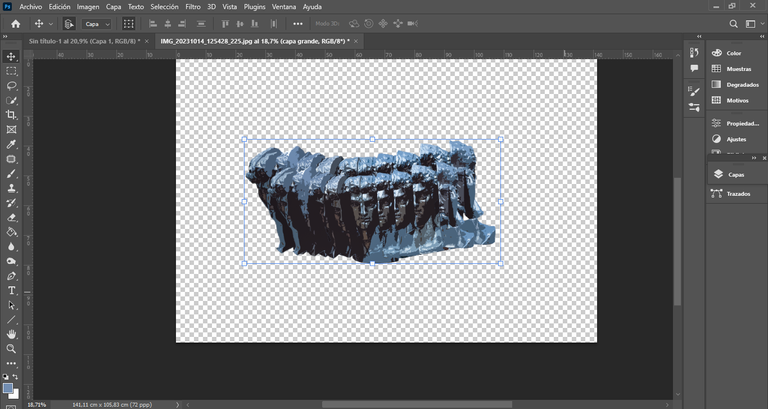Select the Frame tool
Image resolution: width=768 pixels, height=409 pixels.
[x=11, y=130]
